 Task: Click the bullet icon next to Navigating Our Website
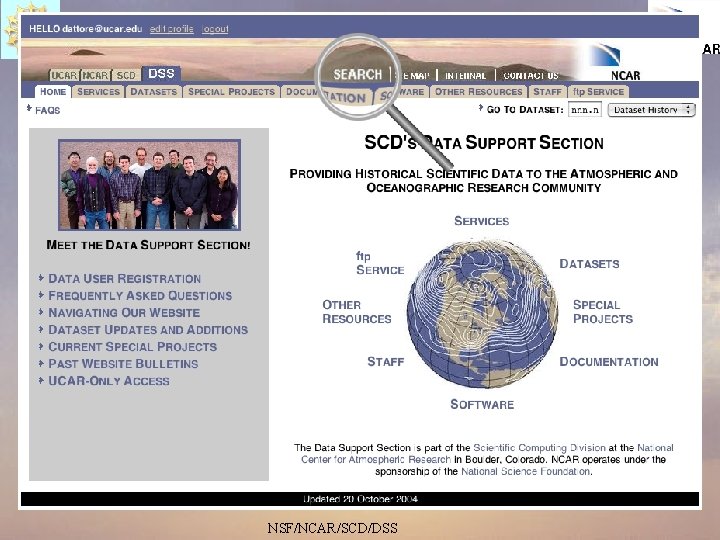pyautogui.click(x=41, y=312)
